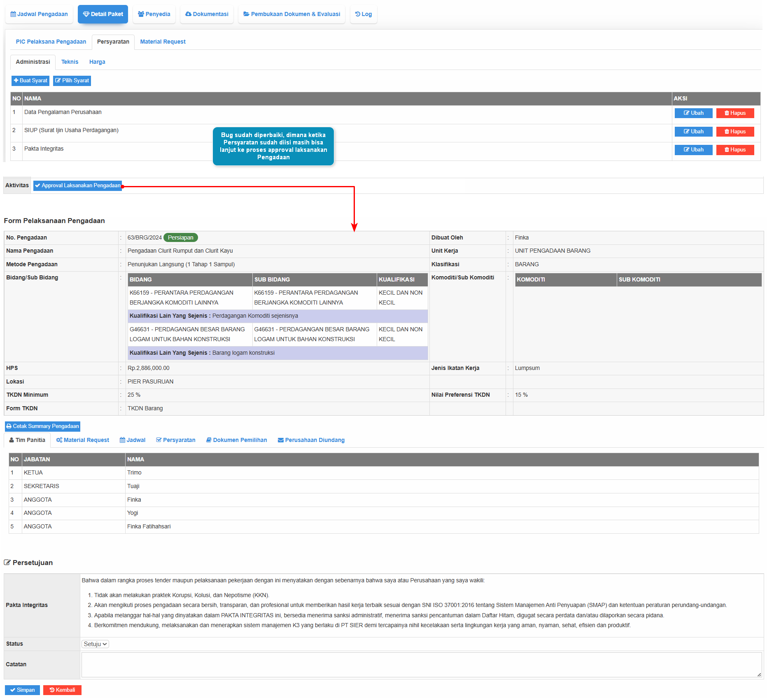Click Approval Laksanakan Pengadaan activity button

point(78,186)
